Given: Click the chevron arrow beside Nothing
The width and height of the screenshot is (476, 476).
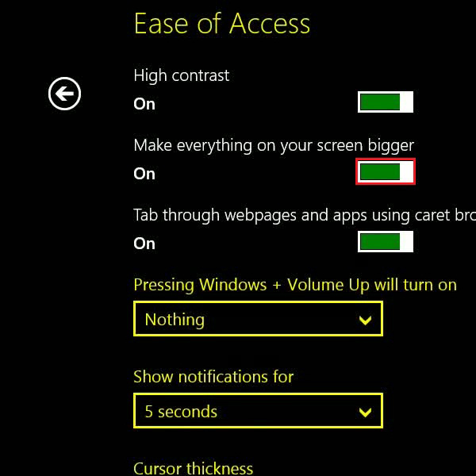Looking at the screenshot, I should [365, 320].
